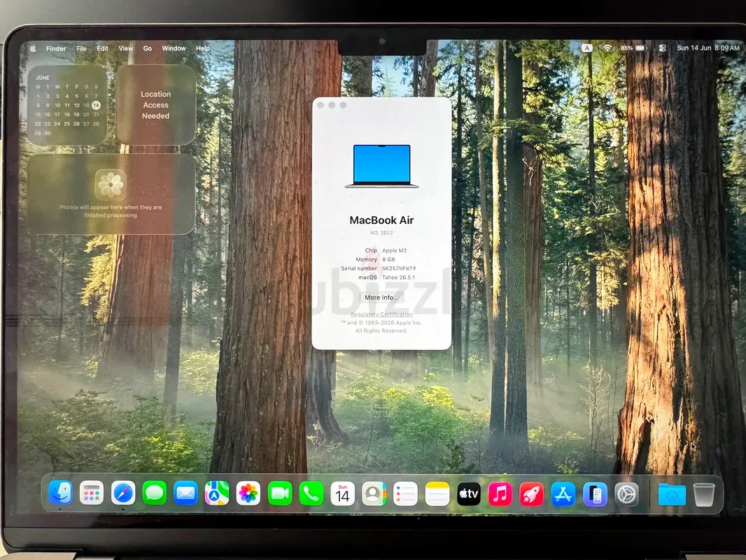Click the MacBook Air laptop image
746x560 pixels.
(381, 166)
